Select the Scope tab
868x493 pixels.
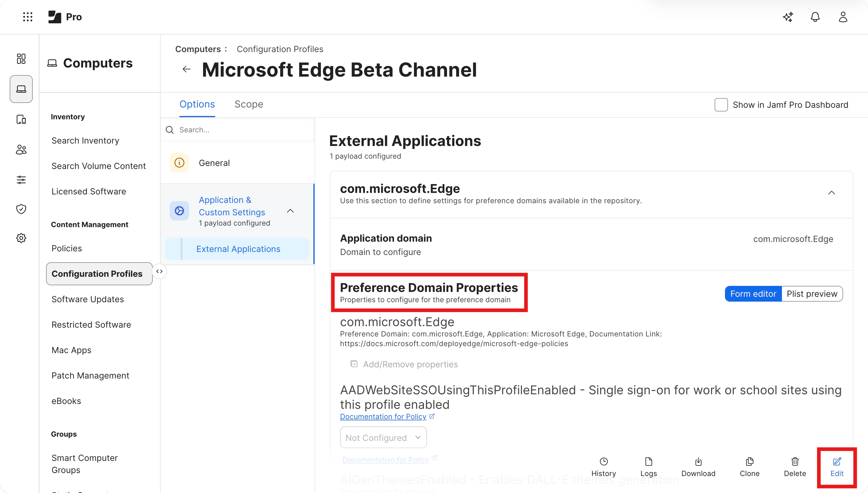249,104
